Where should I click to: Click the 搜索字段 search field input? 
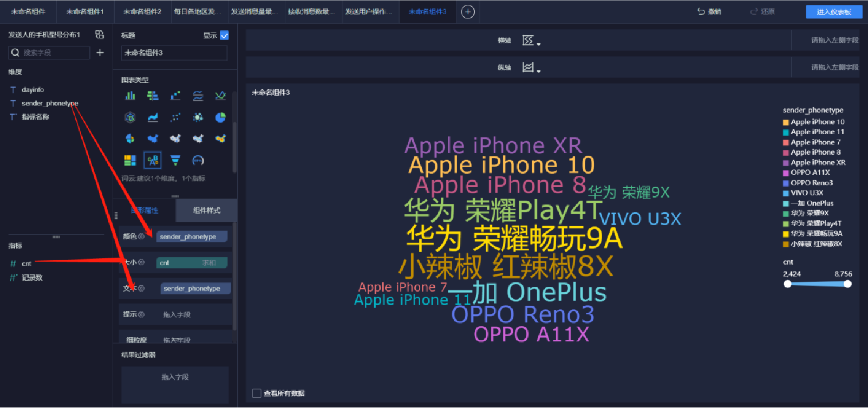[49, 52]
